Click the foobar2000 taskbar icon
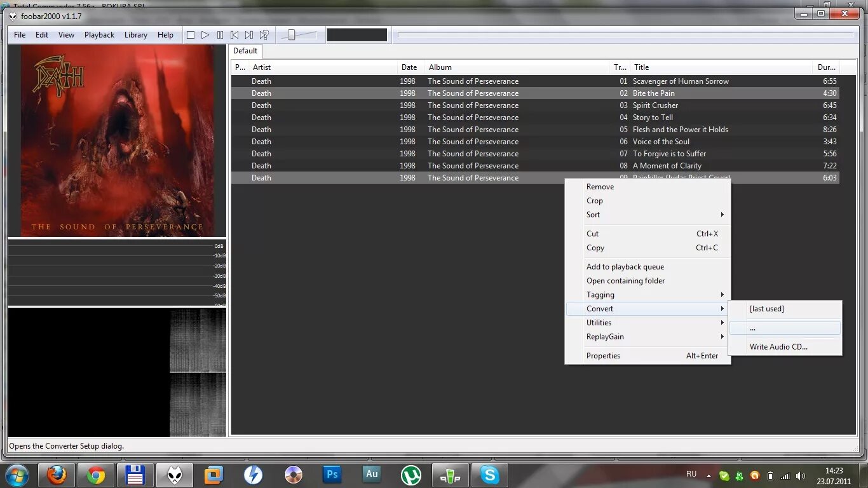The height and width of the screenshot is (488, 868). click(x=175, y=475)
